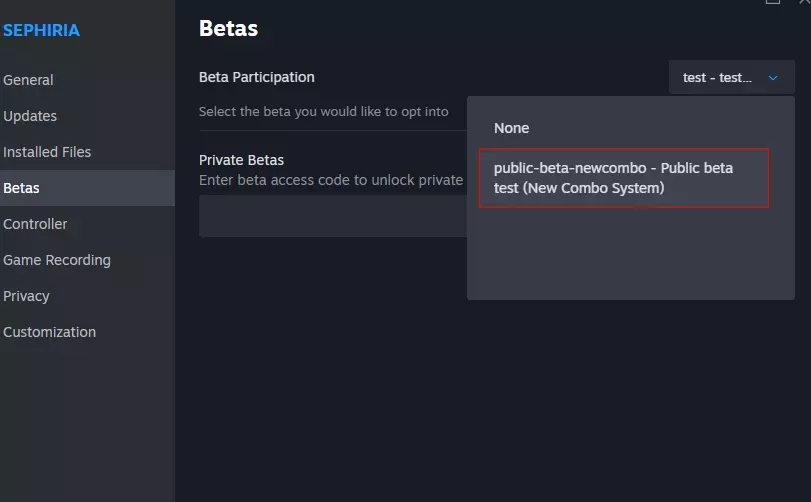Screen dimensions: 811x502
Task: Open the Beta Participation dropdown
Action: coord(731,78)
